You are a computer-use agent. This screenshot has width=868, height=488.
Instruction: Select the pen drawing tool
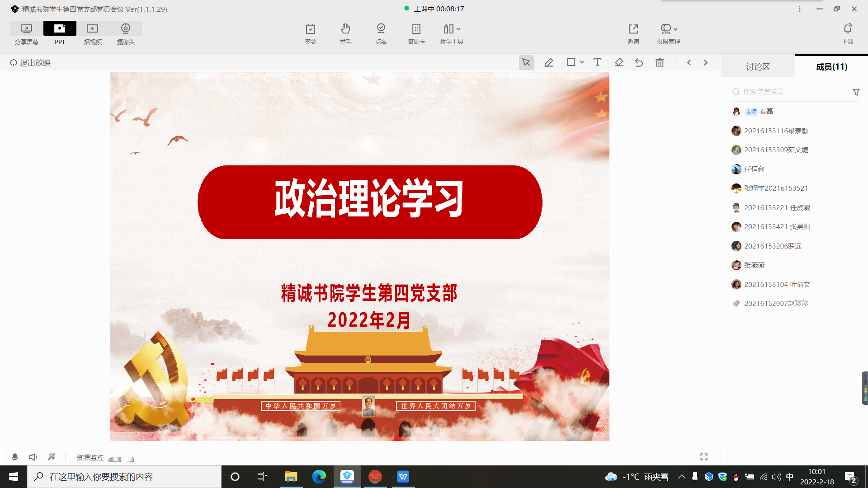point(549,63)
